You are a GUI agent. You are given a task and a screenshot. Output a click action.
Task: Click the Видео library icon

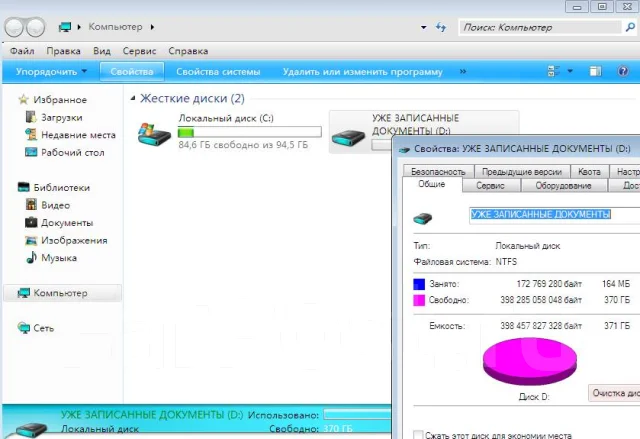click(31, 204)
